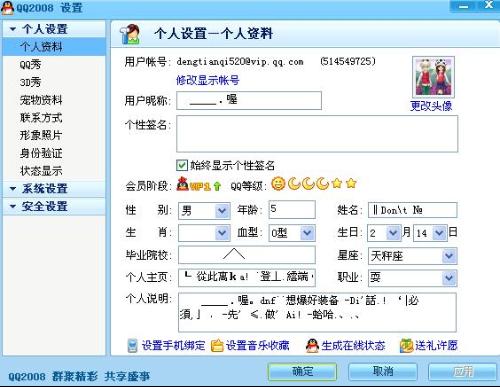Click the QQ penguin icon in title bar
The image size is (500, 387).
click(7, 7)
